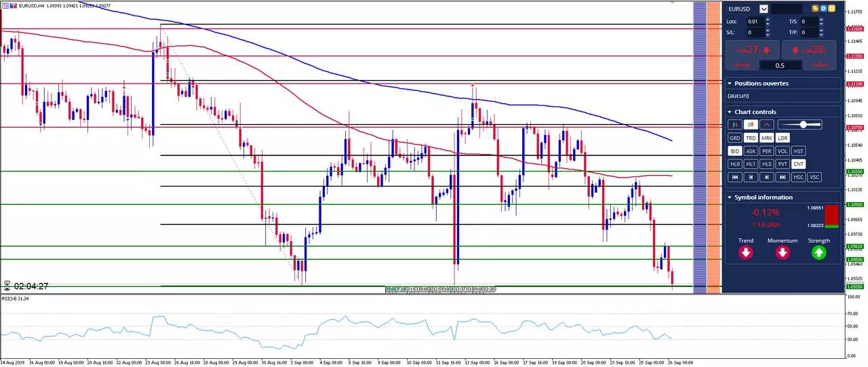This screenshot has width=868, height=367.
Task: Toggle the HLS button
Action: coord(767,164)
